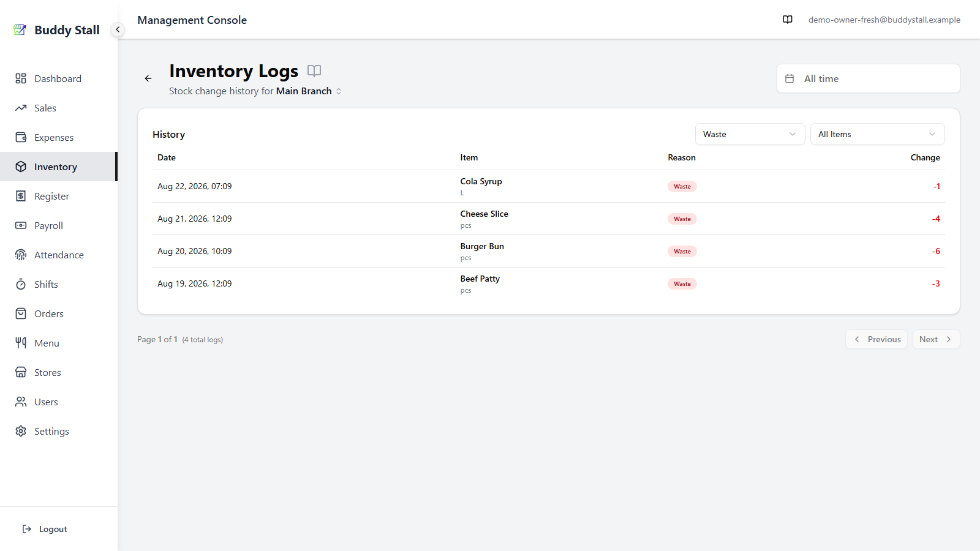Open the Waste reason filter dropdown
980x551 pixels.
pyautogui.click(x=750, y=134)
